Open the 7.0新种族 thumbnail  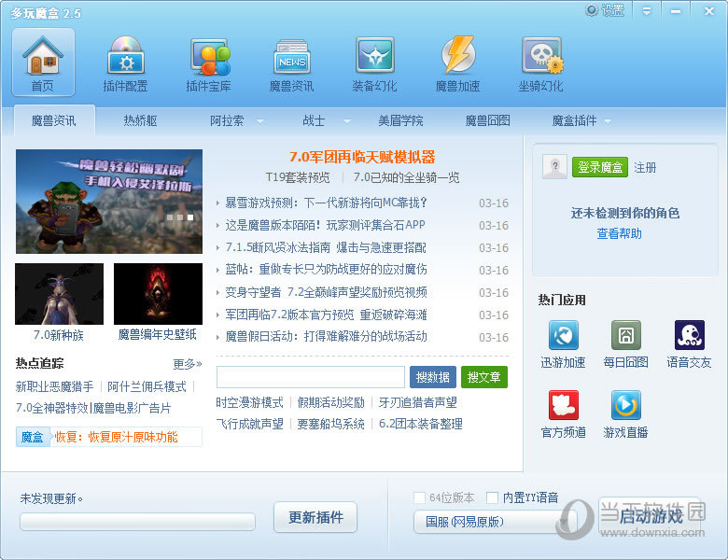pos(59,294)
